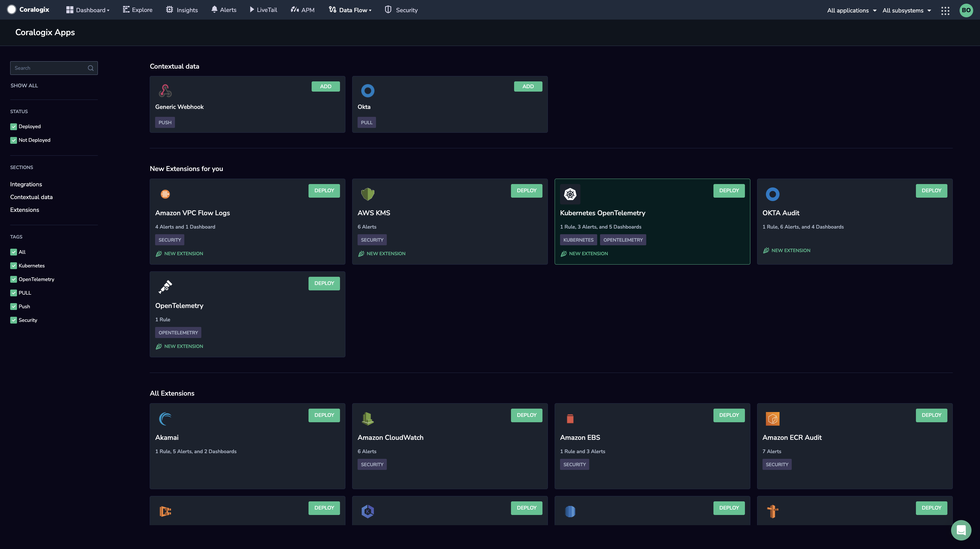
Task: Open the All subsystems dropdown
Action: [907, 10]
